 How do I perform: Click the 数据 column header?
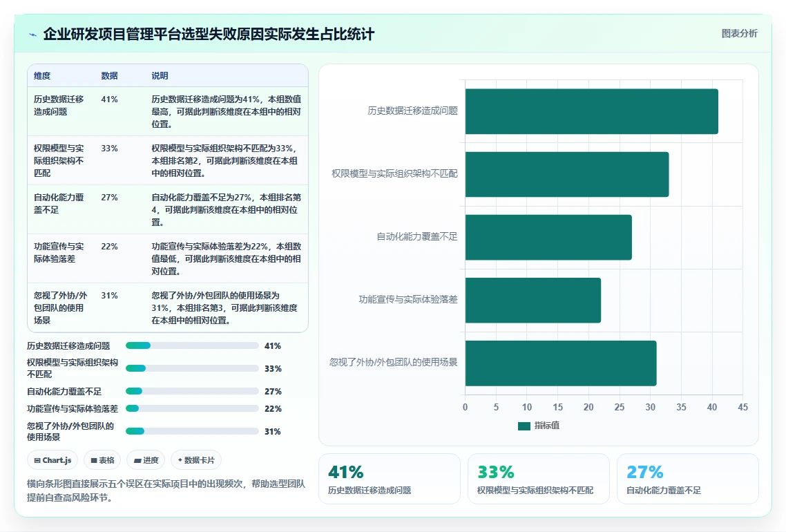click(109, 76)
